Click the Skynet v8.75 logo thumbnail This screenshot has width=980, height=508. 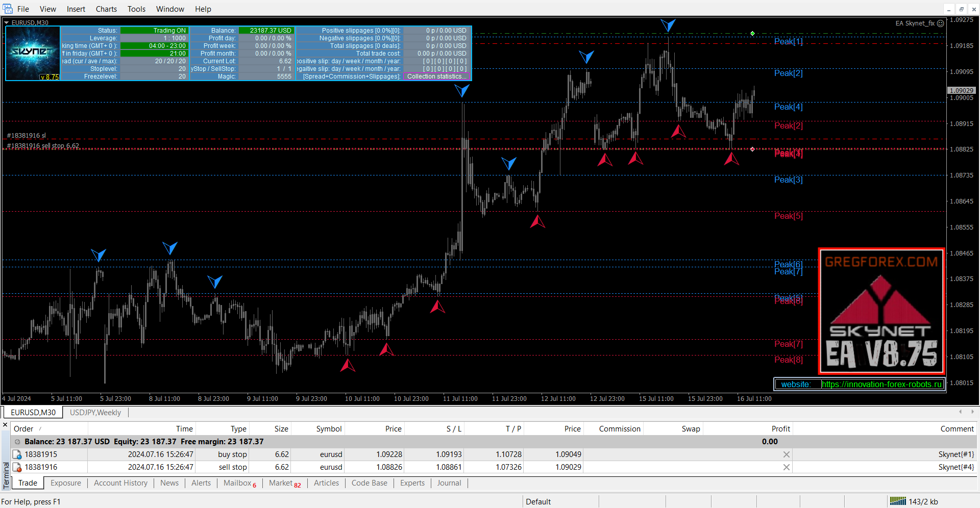click(x=33, y=54)
